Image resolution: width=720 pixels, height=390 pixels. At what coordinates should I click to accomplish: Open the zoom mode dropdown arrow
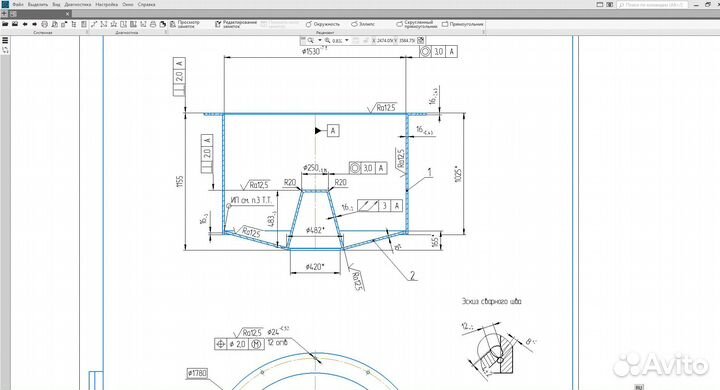pyautogui.click(x=320, y=40)
